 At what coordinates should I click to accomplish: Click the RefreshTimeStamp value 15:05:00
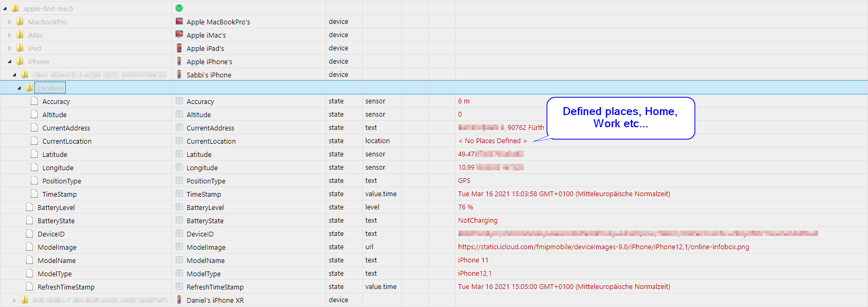click(x=564, y=286)
